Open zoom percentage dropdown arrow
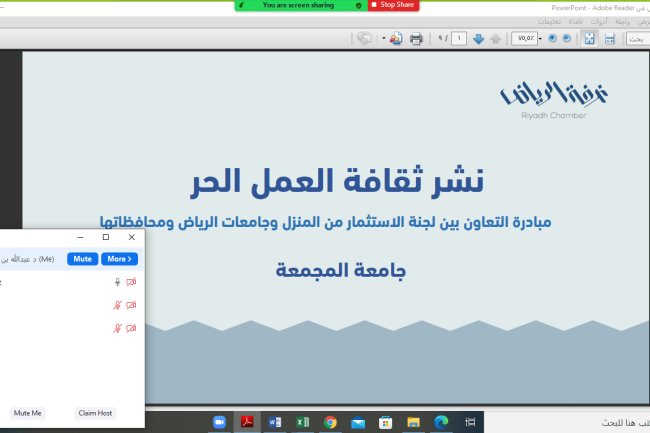Screen dimensions: 650x433 click(x=540, y=39)
